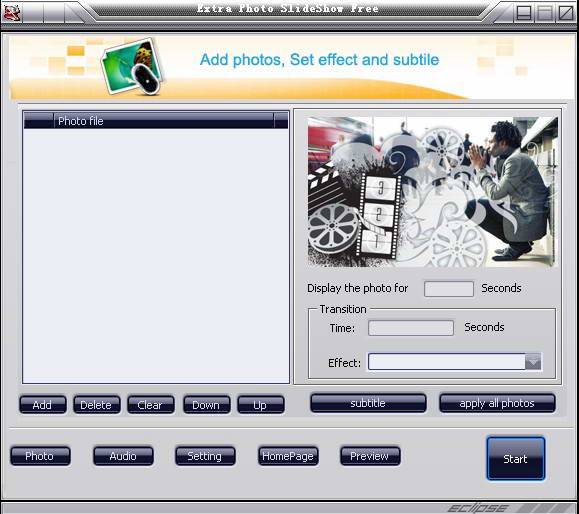Start creating the slideshow
The height and width of the screenshot is (514, 579).
click(x=515, y=458)
